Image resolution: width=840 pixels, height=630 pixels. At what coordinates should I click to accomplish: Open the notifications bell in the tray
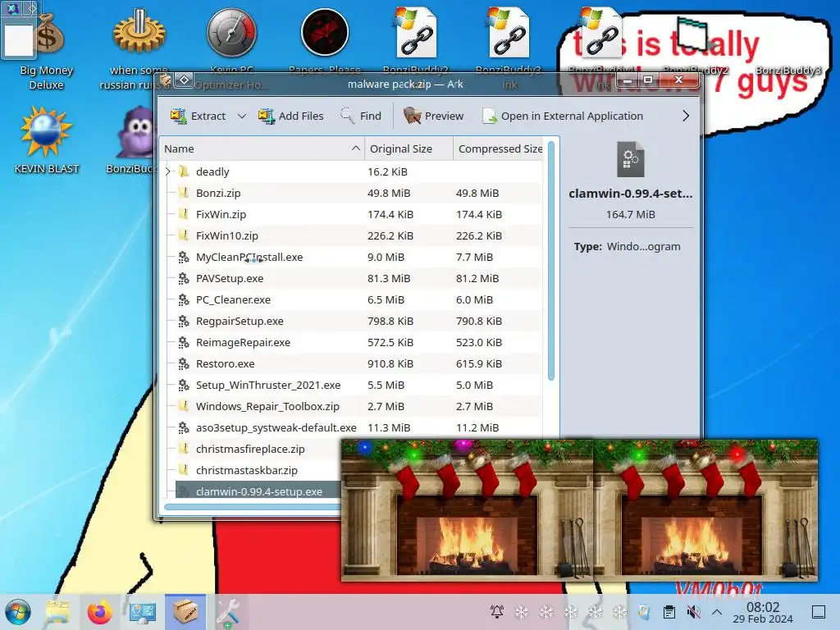tap(497, 612)
